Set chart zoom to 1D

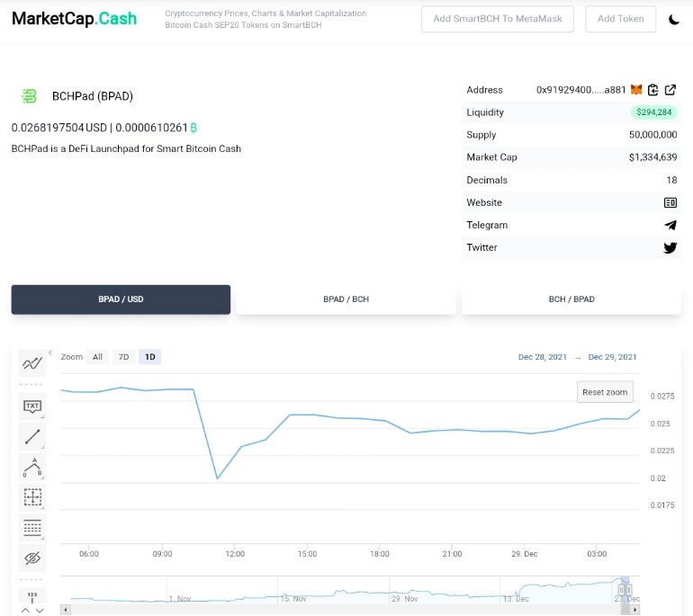coord(149,357)
